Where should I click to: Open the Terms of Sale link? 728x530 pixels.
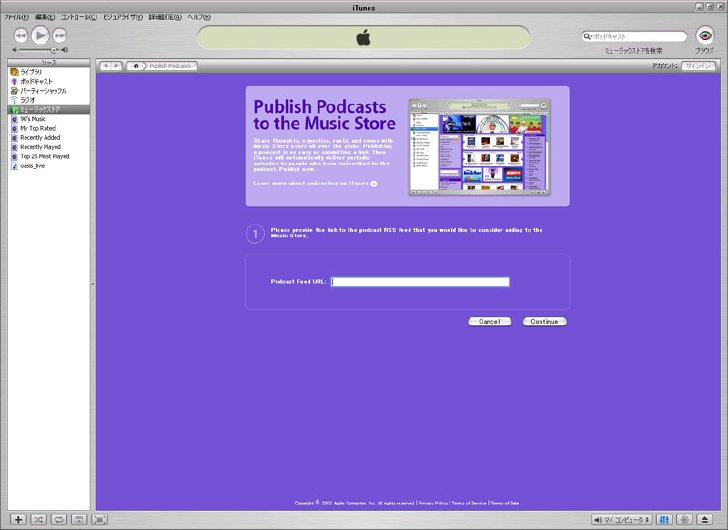coord(505,503)
